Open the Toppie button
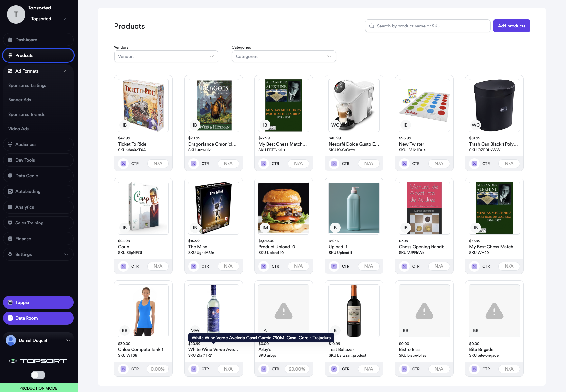Image resolution: width=566 pixels, height=392 pixels. [38, 302]
